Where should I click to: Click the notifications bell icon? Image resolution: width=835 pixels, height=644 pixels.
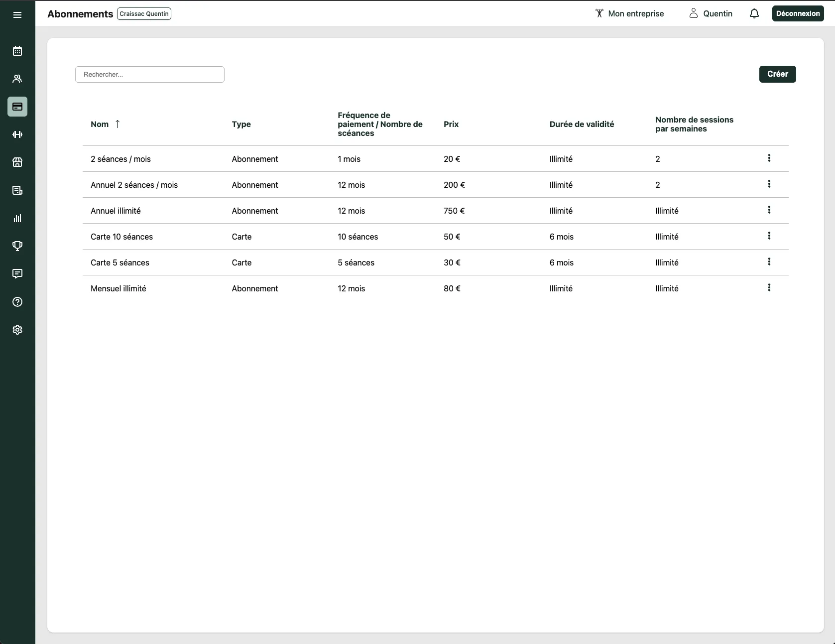(754, 14)
